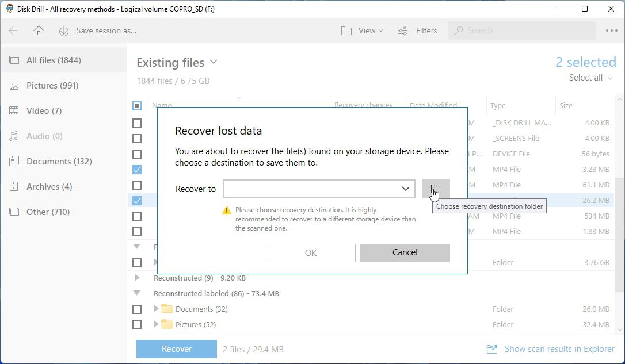The width and height of the screenshot is (625, 364).
Task: Collapse the group above the 3.76 GB folder
Action: tap(137, 247)
